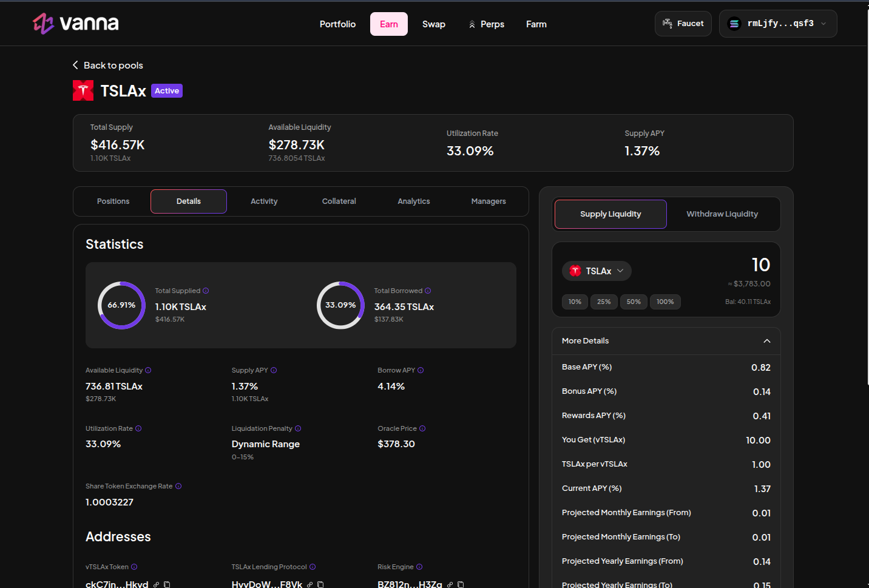The height and width of the screenshot is (588, 869).
Task: Switch to the Positions tab
Action: click(113, 201)
